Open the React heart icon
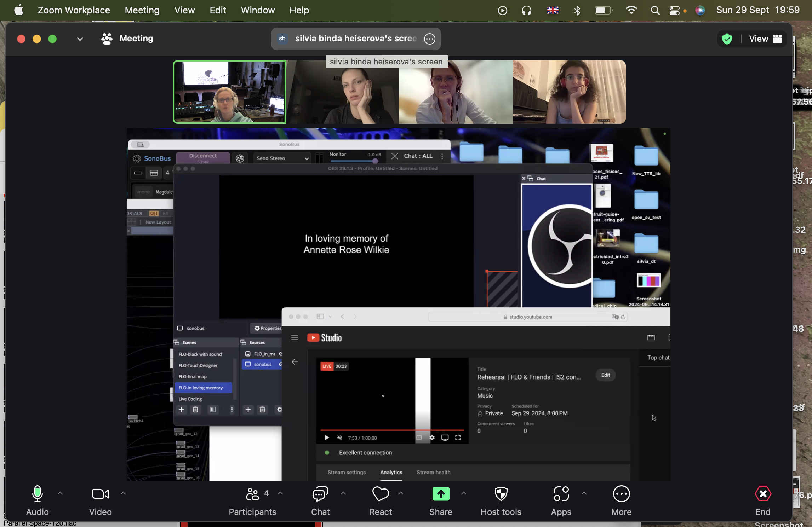This screenshot has height=527, width=812. (381, 494)
